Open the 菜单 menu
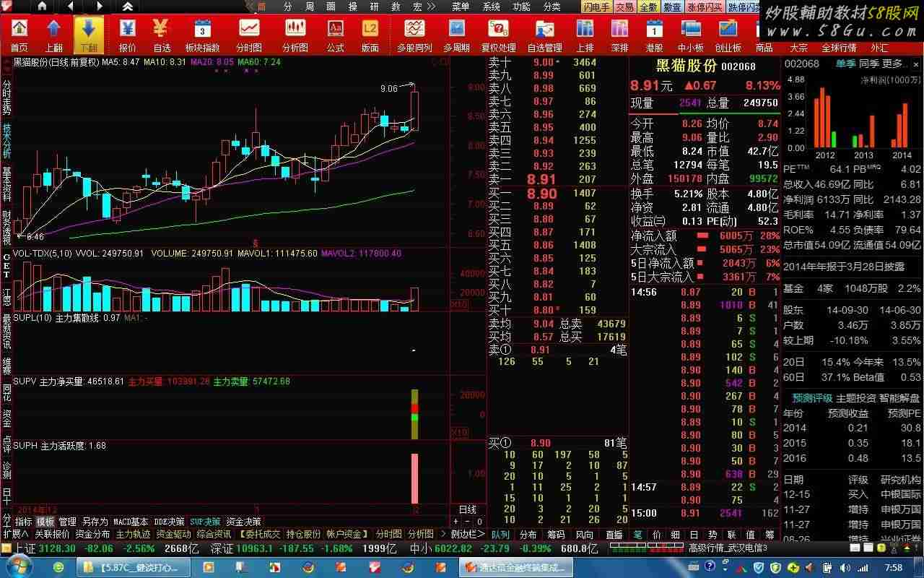Image resolution: width=924 pixels, height=578 pixels. [461, 7]
